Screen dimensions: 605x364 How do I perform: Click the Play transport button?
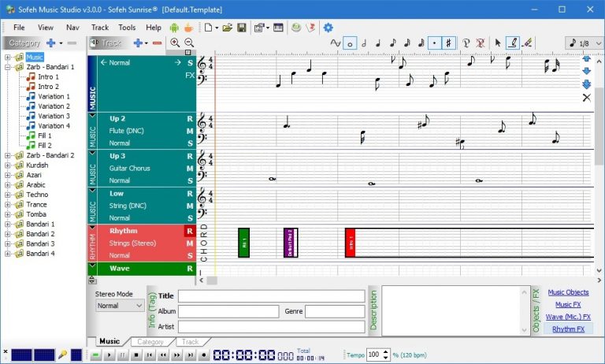point(109,355)
